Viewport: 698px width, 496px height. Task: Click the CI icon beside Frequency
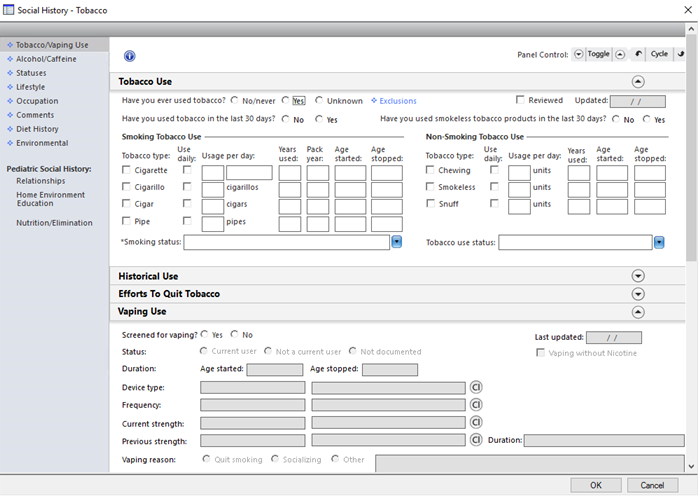pyautogui.click(x=476, y=405)
